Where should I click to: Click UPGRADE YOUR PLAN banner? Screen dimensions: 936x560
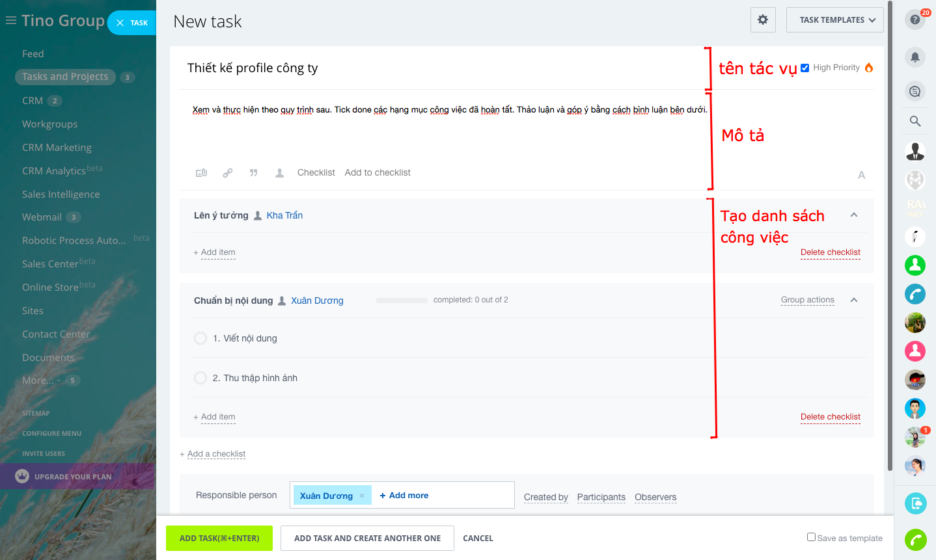[x=77, y=476]
